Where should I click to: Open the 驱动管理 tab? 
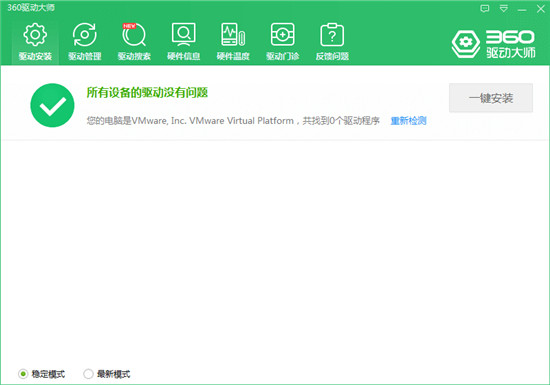pos(85,42)
